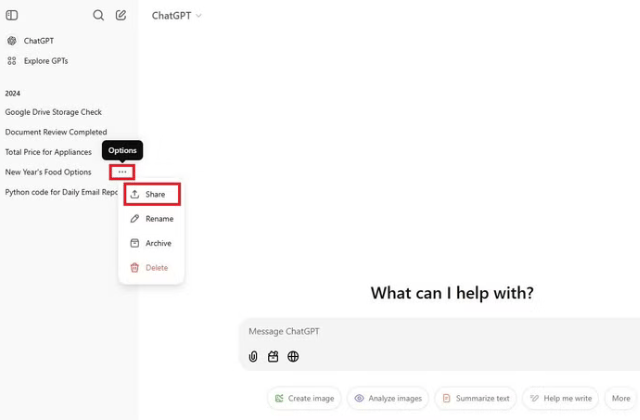Start a new chat with the compose icon
Screen dimensions: 640x420
[121, 15]
